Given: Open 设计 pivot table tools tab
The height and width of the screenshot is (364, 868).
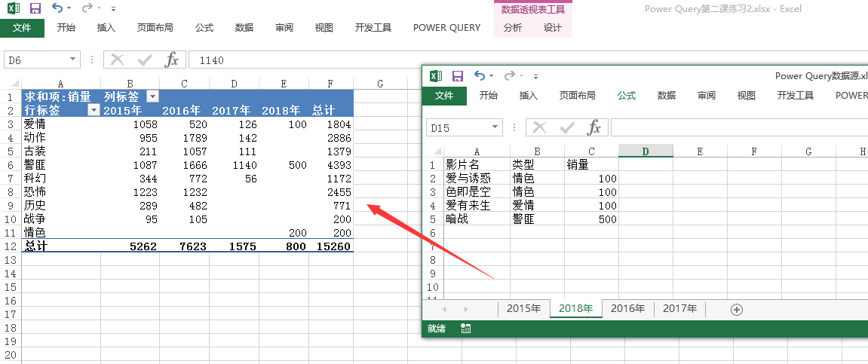Looking at the screenshot, I should pyautogui.click(x=553, y=28).
